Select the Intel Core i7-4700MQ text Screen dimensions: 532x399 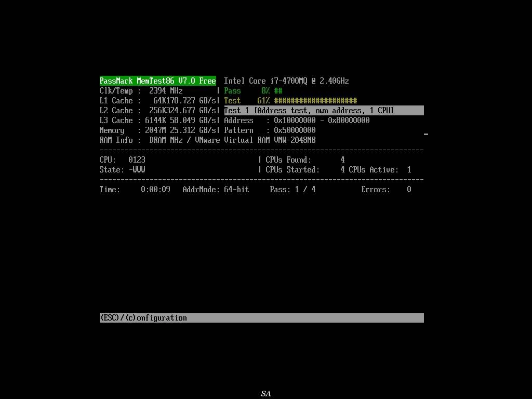click(x=286, y=81)
